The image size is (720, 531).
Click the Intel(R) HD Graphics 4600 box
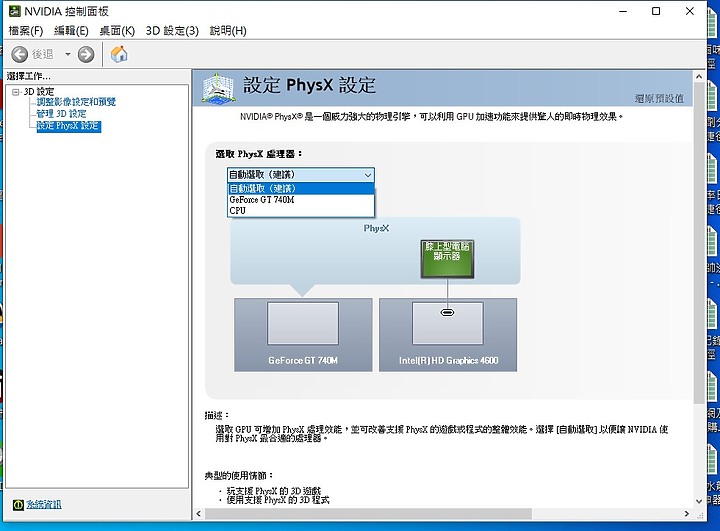[x=448, y=334]
